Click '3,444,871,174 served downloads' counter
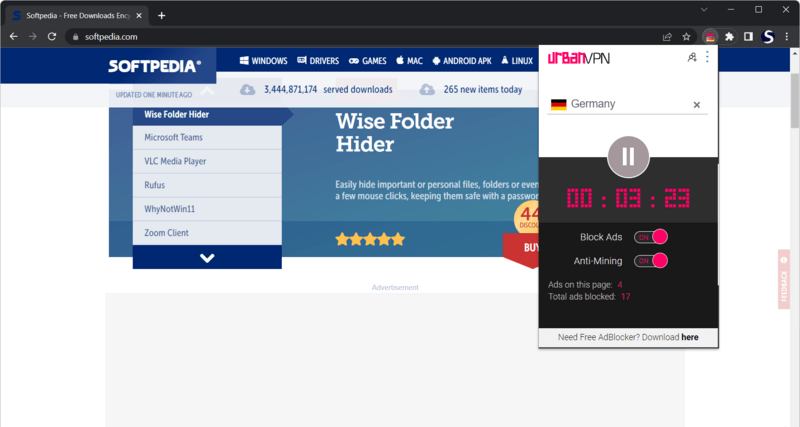800x427 pixels. point(328,90)
